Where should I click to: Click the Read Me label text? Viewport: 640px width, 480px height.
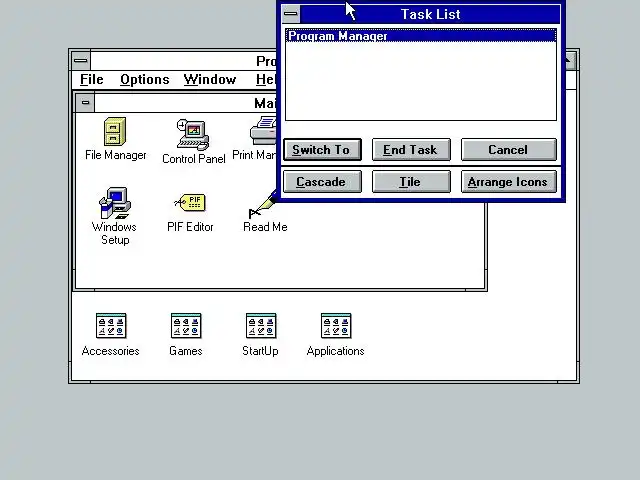[265, 227]
